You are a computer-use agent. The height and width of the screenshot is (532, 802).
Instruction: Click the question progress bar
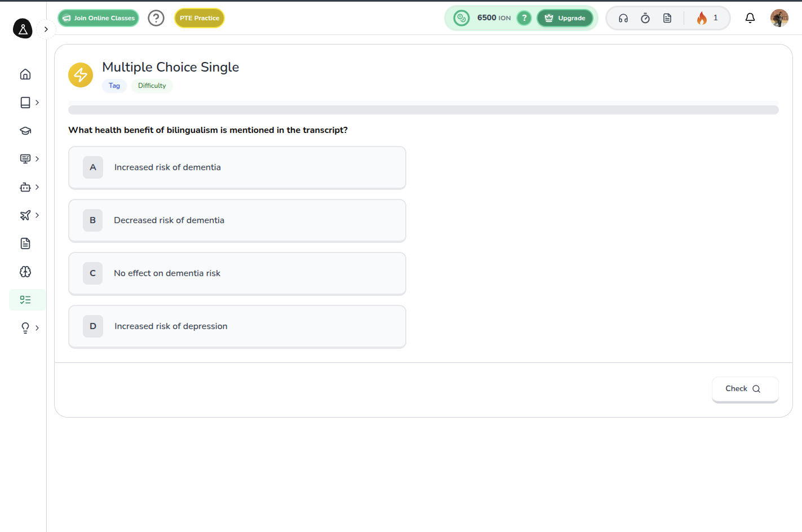(x=423, y=110)
